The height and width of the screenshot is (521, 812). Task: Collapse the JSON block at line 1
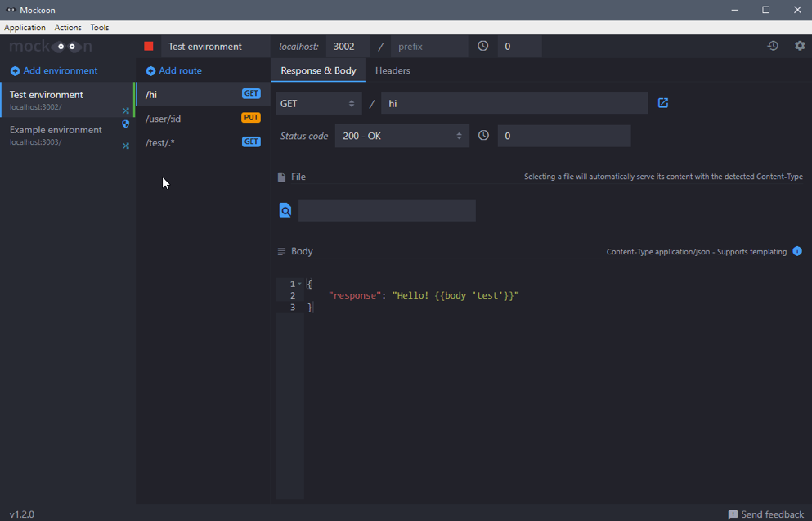coord(299,284)
